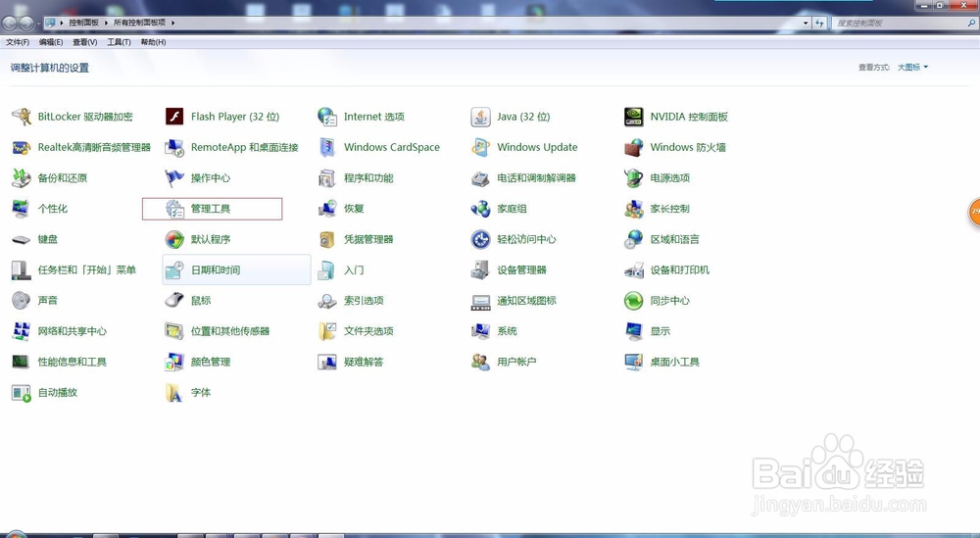Open the 字体 folder icon
The height and width of the screenshot is (538, 980).
tap(174, 392)
